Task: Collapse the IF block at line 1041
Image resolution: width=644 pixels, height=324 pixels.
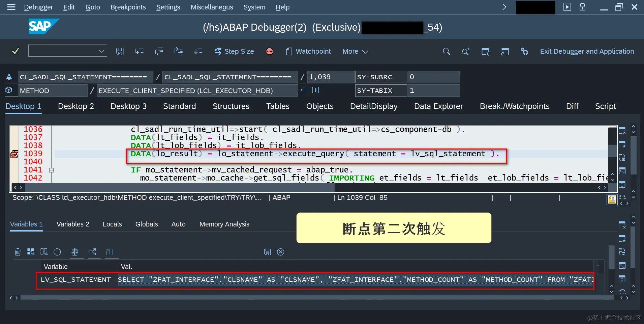Action: (51, 170)
